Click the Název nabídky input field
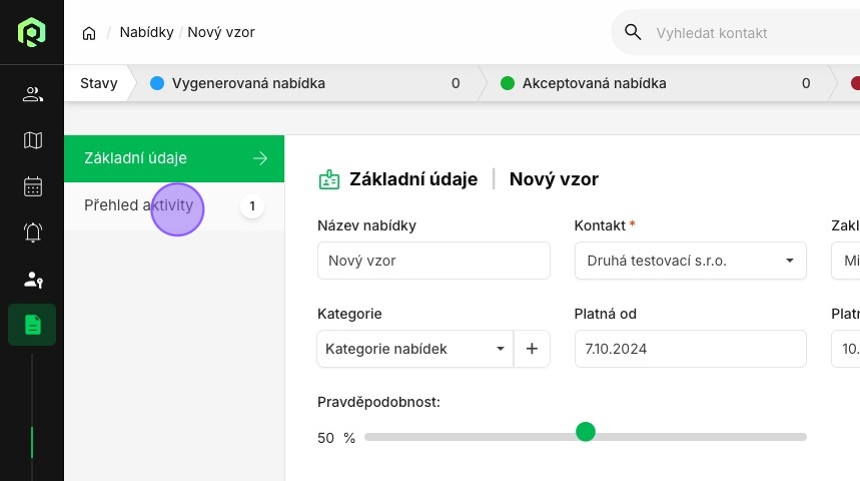The width and height of the screenshot is (860, 481). (433, 261)
